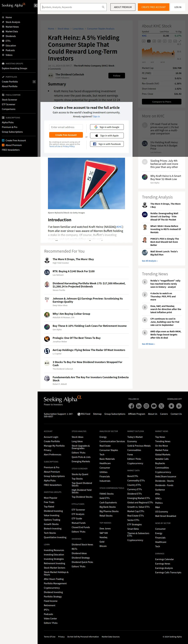Open Wall Street Lunch Tesla article avatar
Screen dimensions: 188x644
tap(145, 252)
